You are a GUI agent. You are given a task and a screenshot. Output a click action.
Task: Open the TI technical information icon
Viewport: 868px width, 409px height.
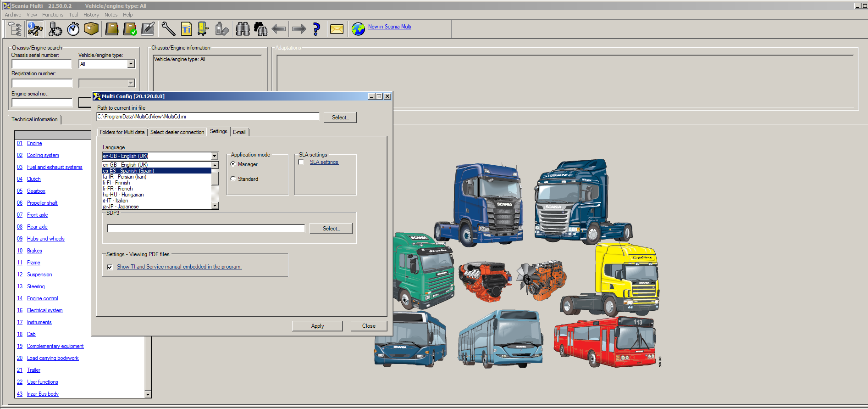(x=186, y=29)
